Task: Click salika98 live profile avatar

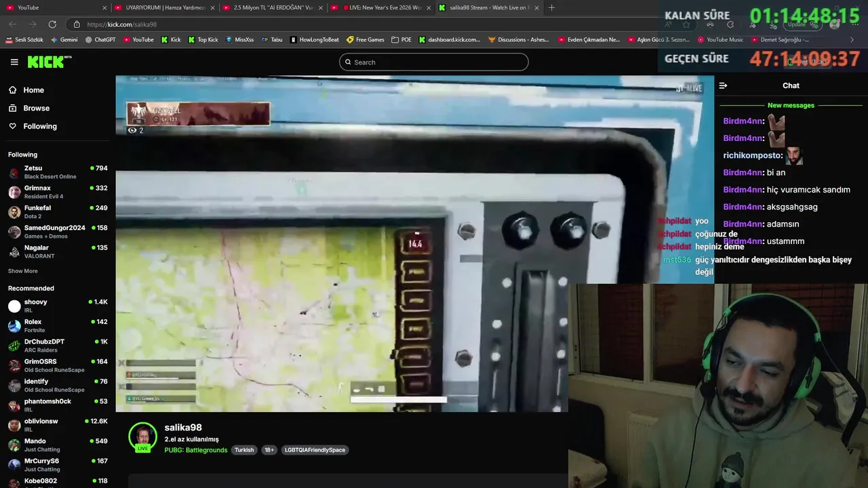Action: pyautogui.click(x=142, y=437)
